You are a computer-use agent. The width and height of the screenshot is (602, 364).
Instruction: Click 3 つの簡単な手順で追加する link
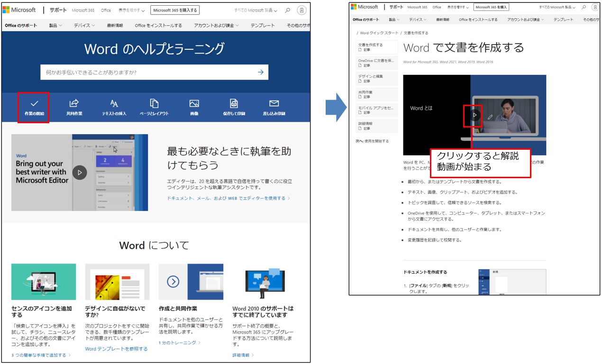click(x=41, y=355)
